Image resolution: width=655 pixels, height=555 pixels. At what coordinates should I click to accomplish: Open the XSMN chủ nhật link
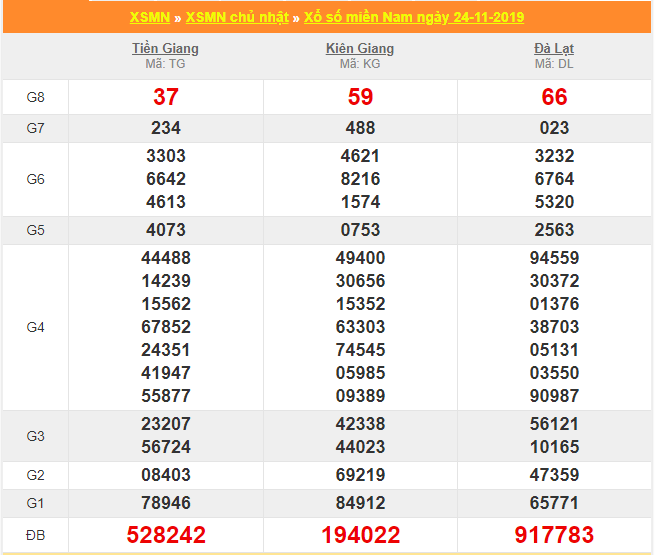click(237, 17)
